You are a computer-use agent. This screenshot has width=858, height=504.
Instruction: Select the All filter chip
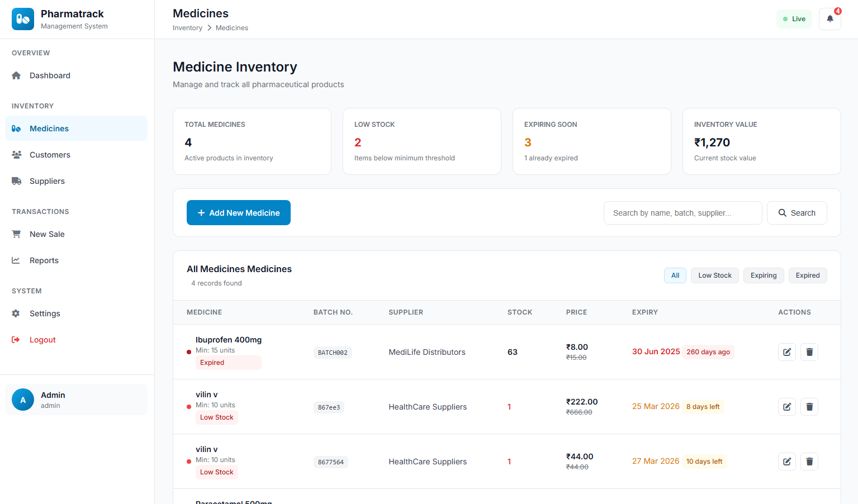click(675, 275)
